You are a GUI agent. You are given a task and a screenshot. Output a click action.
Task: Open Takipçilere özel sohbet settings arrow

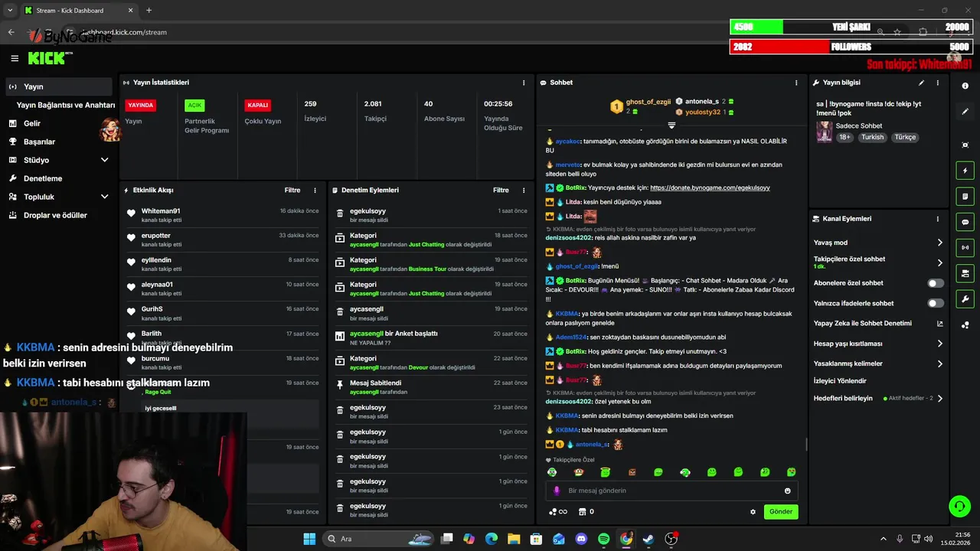pos(940,262)
